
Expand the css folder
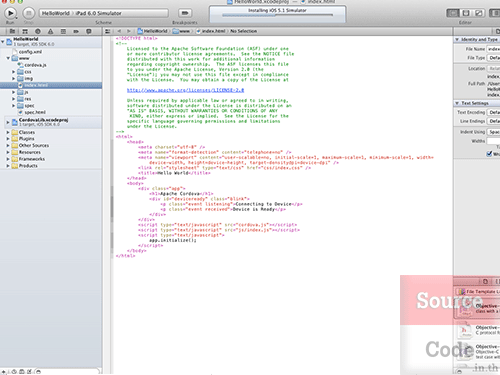tap(14, 72)
